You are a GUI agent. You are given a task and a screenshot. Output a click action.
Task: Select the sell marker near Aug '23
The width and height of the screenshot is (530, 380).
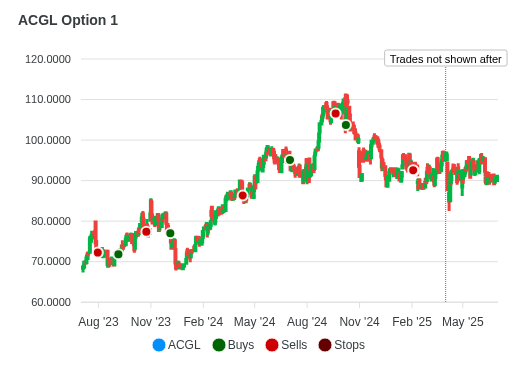98,252
